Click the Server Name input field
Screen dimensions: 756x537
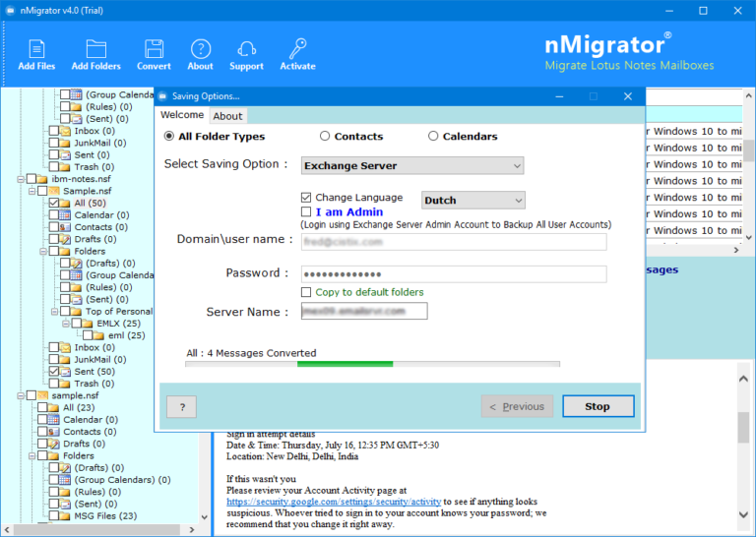pos(364,311)
